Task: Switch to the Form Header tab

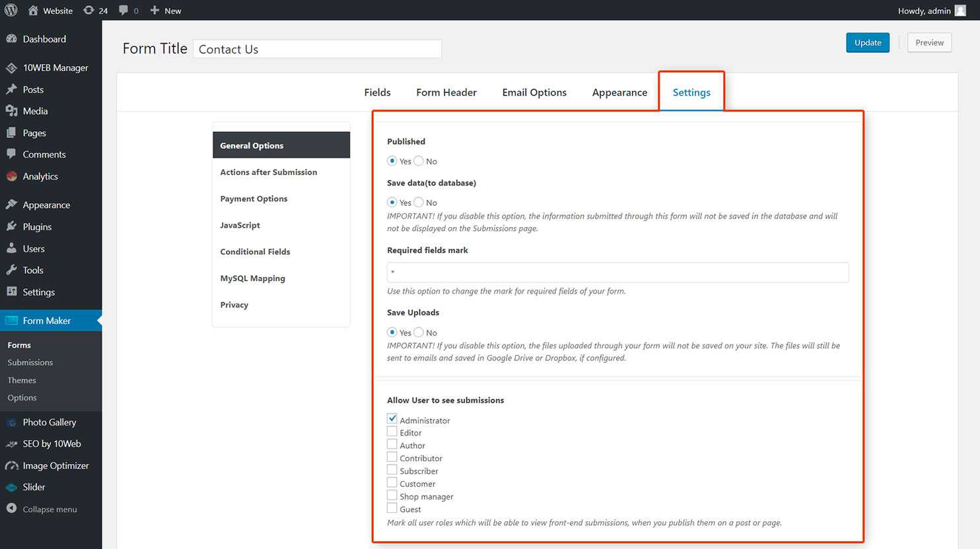Action: click(446, 92)
